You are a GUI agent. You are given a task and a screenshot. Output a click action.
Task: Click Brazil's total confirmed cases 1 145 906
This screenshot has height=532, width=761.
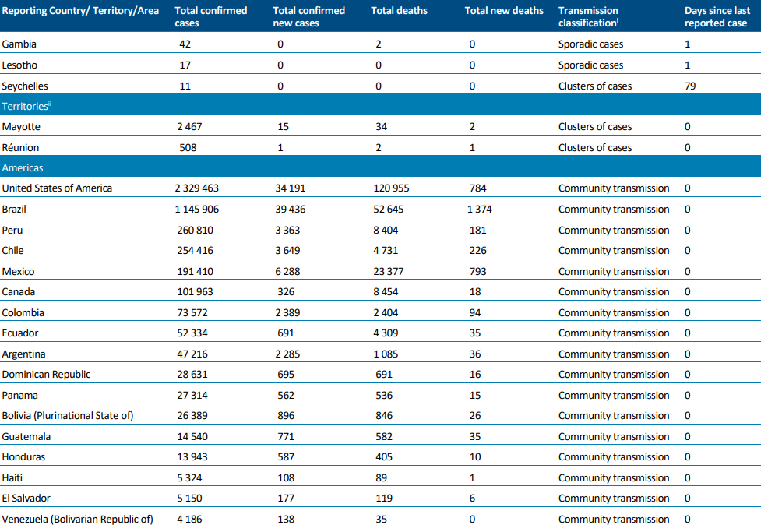point(196,210)
